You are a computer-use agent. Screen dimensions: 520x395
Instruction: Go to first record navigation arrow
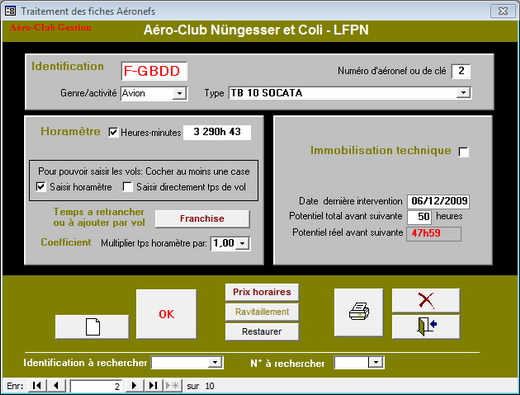(x=37, y=386)
